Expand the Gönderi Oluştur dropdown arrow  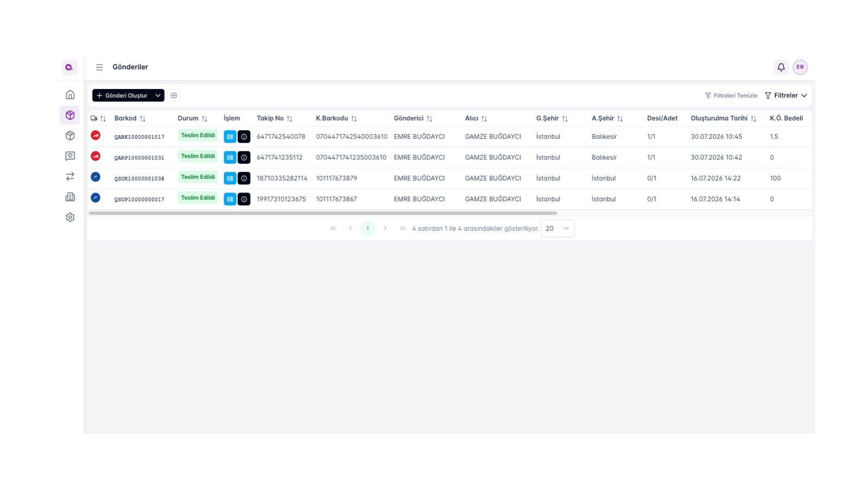pos(158,95)
